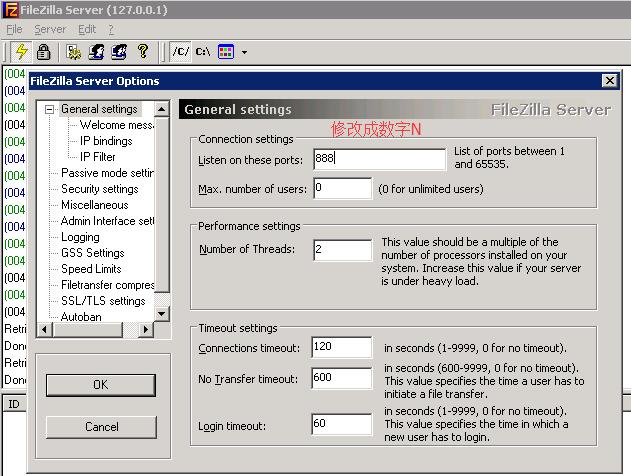Select IP bindings tree item
The width and height of the screenshot is (631, 476).
(106, 141)
